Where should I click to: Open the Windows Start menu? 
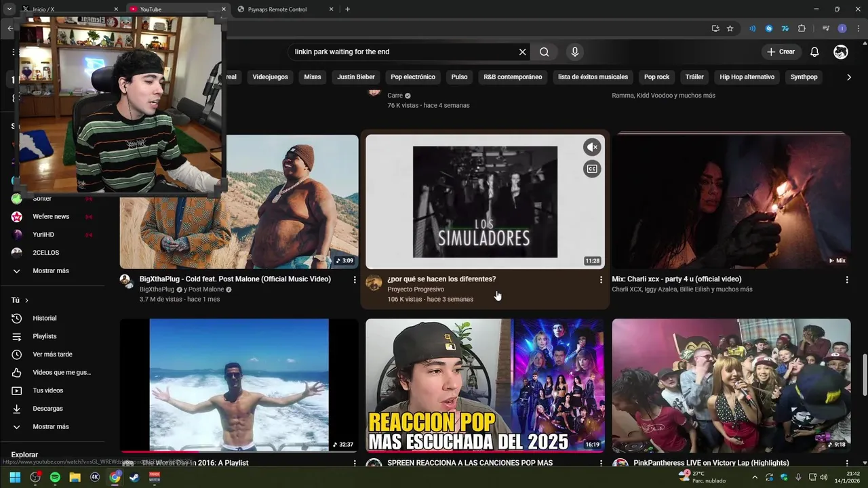pyautogui.click(x=15, y=477)
